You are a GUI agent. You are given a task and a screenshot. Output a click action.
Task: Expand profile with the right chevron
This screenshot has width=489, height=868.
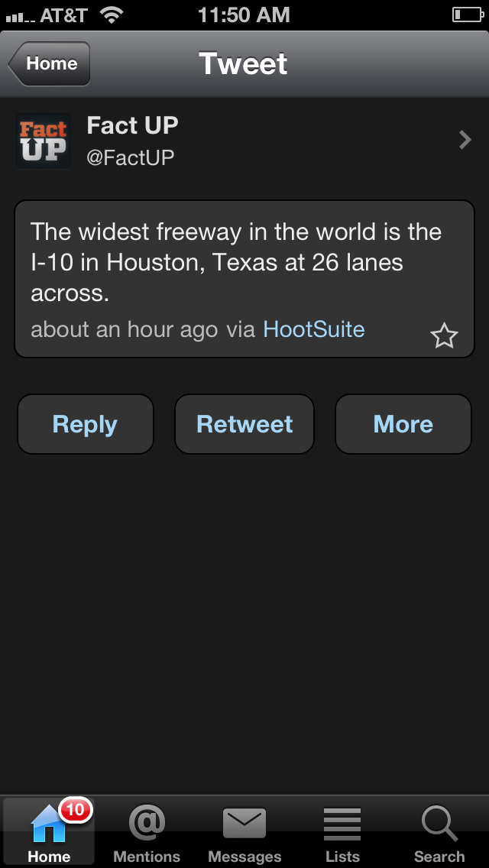[x=465, y=140]
